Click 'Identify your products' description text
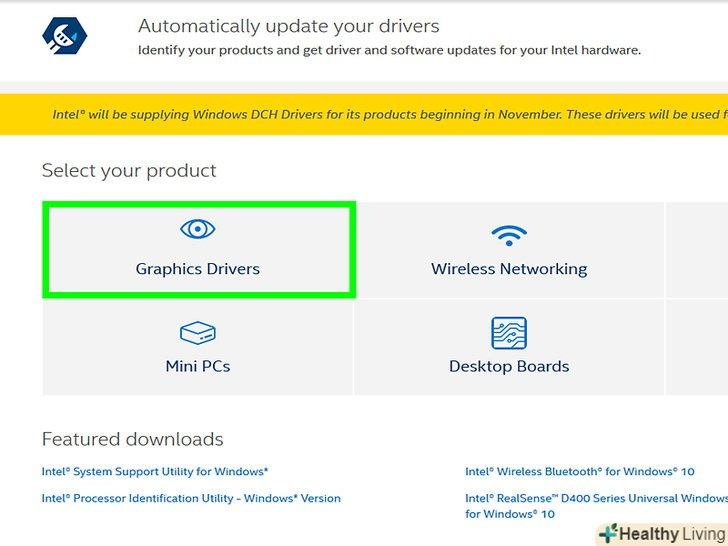This screenshot has width=728, height=546. tap(389, 50)
